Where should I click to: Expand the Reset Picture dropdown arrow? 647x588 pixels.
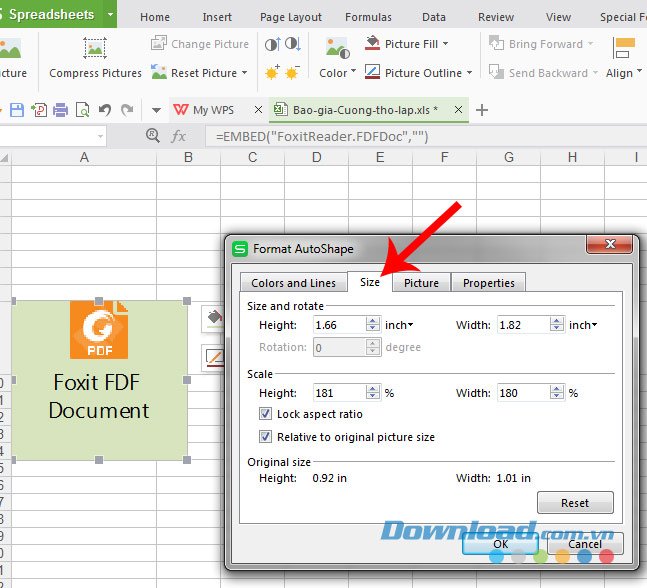pyautogui.click(x=245, y=73)
